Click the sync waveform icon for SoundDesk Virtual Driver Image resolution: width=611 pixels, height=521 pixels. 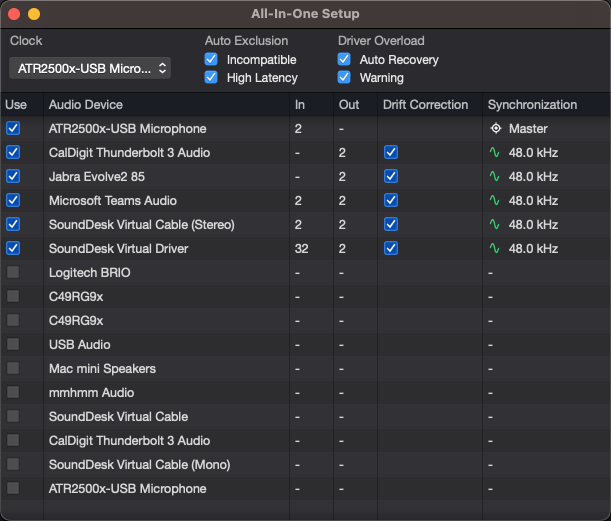[x=495, y=249]
